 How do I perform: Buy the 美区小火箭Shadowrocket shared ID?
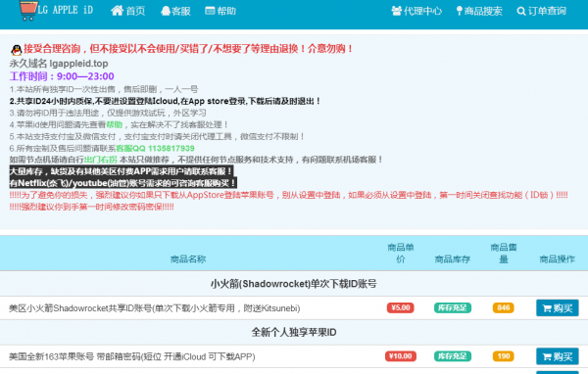pyautogui.click(x=558, y=308)
